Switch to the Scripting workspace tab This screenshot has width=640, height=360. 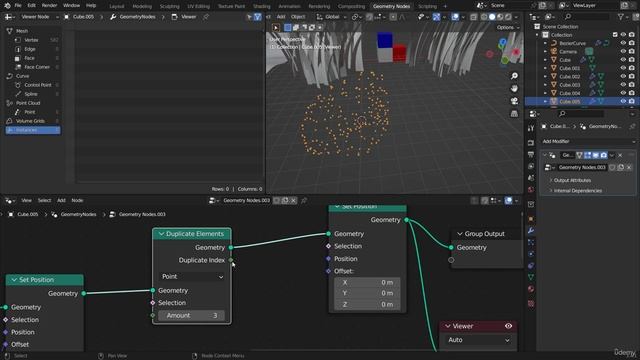coord(427,6)
